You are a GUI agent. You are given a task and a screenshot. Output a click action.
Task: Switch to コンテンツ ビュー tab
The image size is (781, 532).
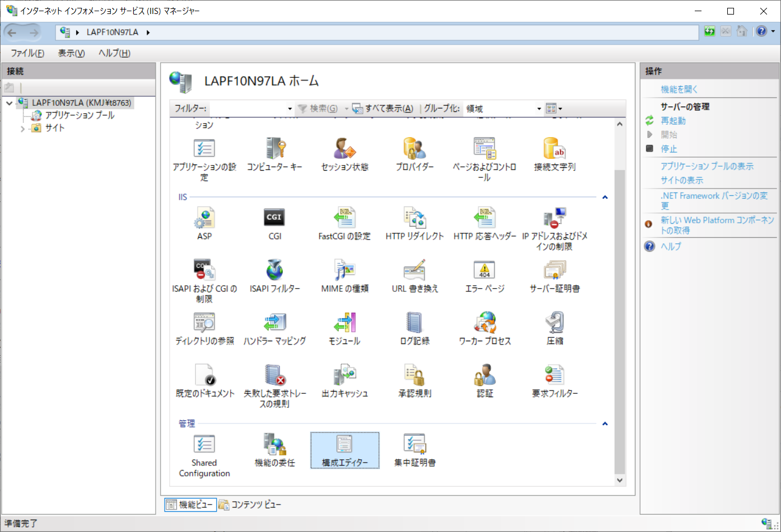pos(250,505)
